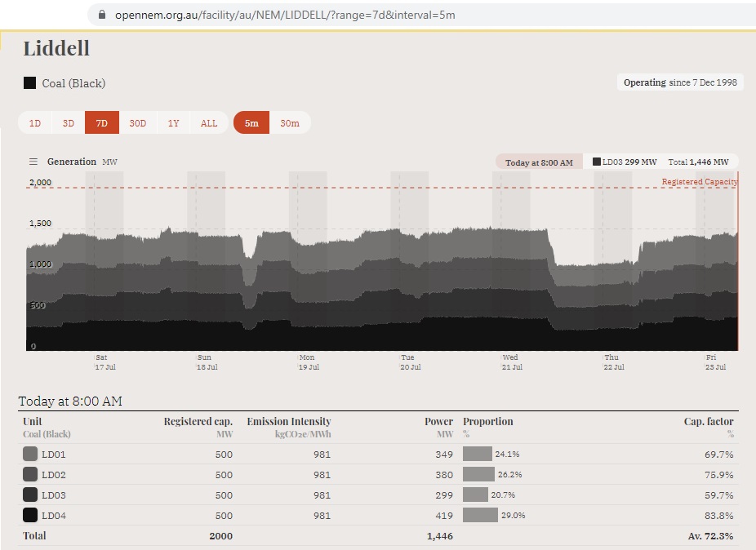The width and height of the screenshot is (756, 550).
Task: Click the Registered cap. column header
Action: pyautogui.click(x=198, y=421)
